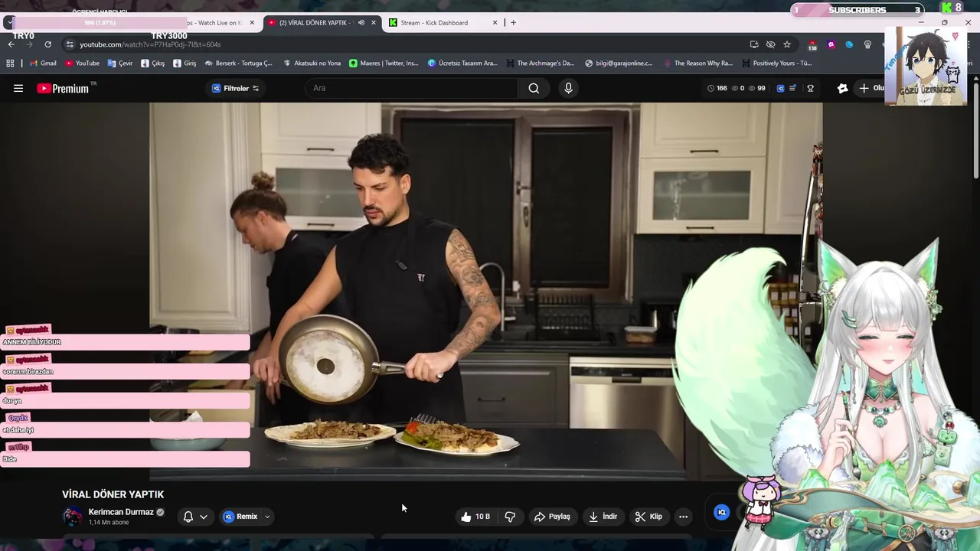The image size is (980, 551).
Task: Click the magnifier search button
Action: pos(534,88)
